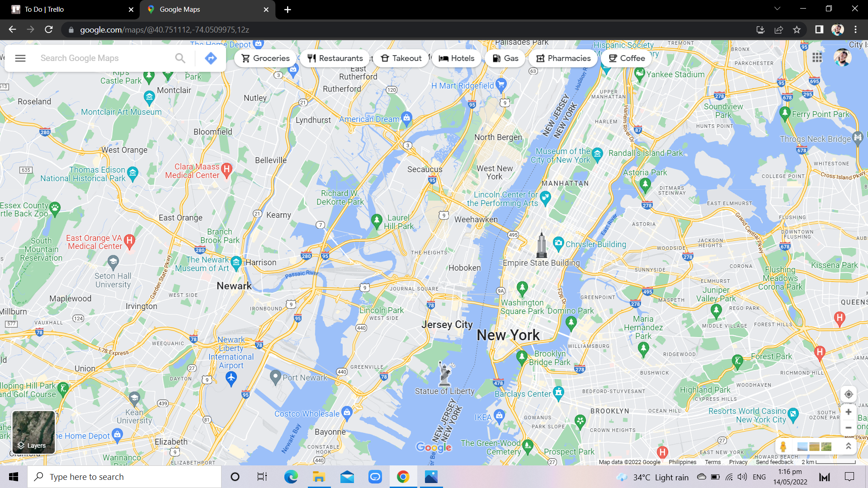Share this page from the toolbar
This screenshot has width=868, height=488.
click(x=778, y=29)
